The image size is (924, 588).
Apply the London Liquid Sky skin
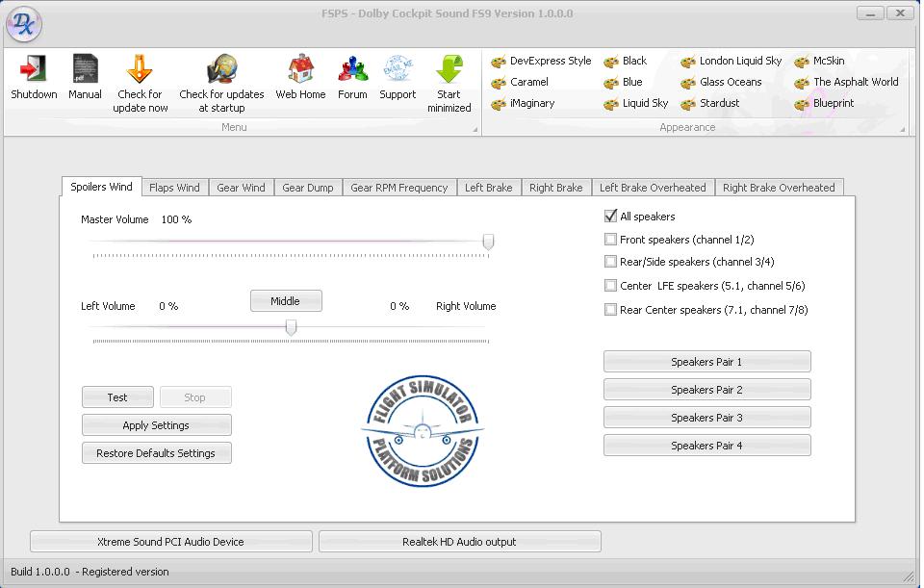pos(731,61)
